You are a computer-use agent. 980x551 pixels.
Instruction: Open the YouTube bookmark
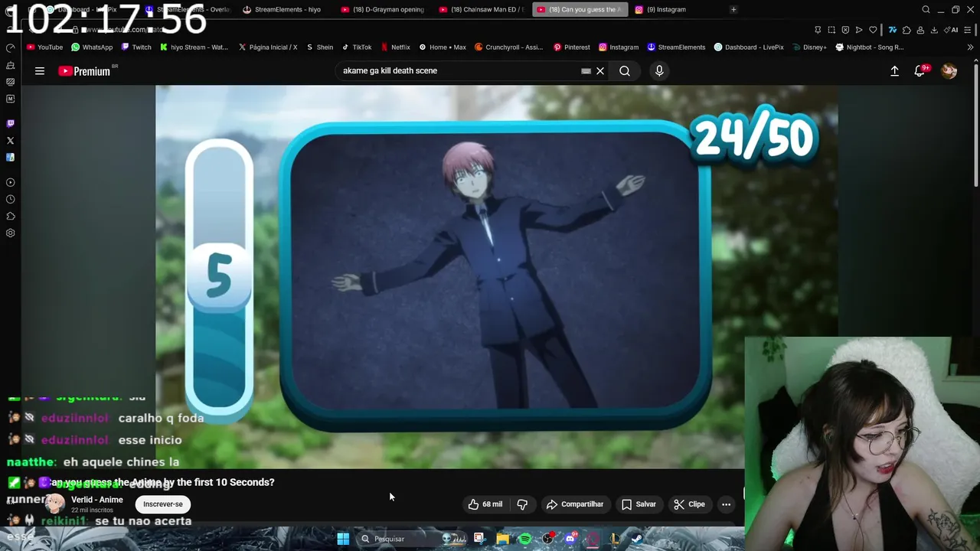(44, 47)
